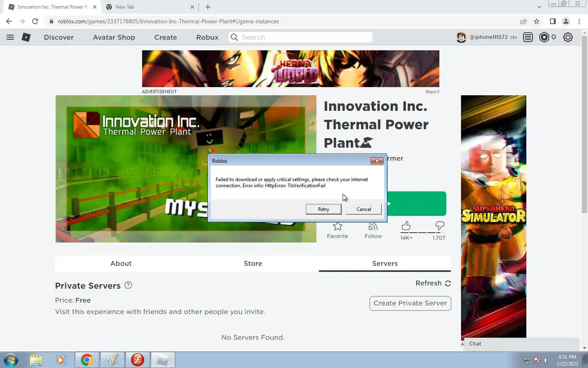Open the media player taskbar icon
Screen dimensions: 588x368
(61, 360)
